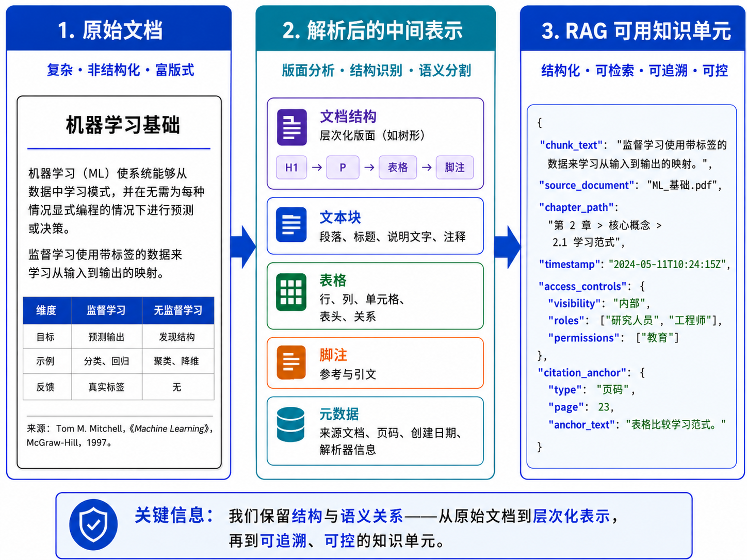The height and width of the screenshot is (560, 747).
Task: Click the 元数据 card title
Action: tap(339, 414)
